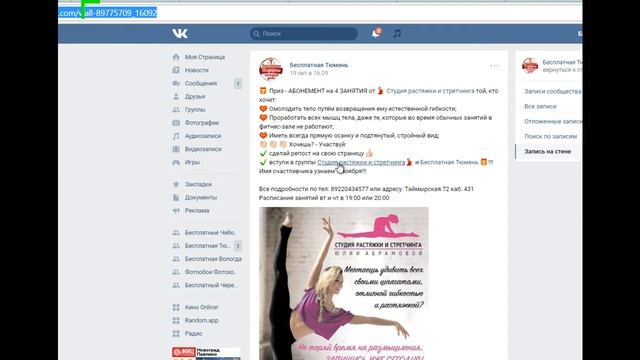
Task: Open Бесплатная Тю.. group shortcut in sidebar
Action: point(208,246)
